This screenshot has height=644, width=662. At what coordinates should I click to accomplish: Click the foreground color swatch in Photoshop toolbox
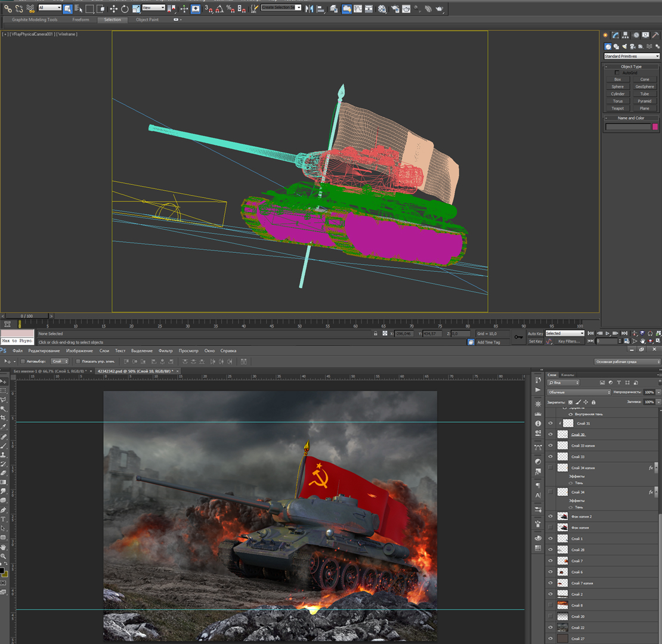(x=2, y=571)
